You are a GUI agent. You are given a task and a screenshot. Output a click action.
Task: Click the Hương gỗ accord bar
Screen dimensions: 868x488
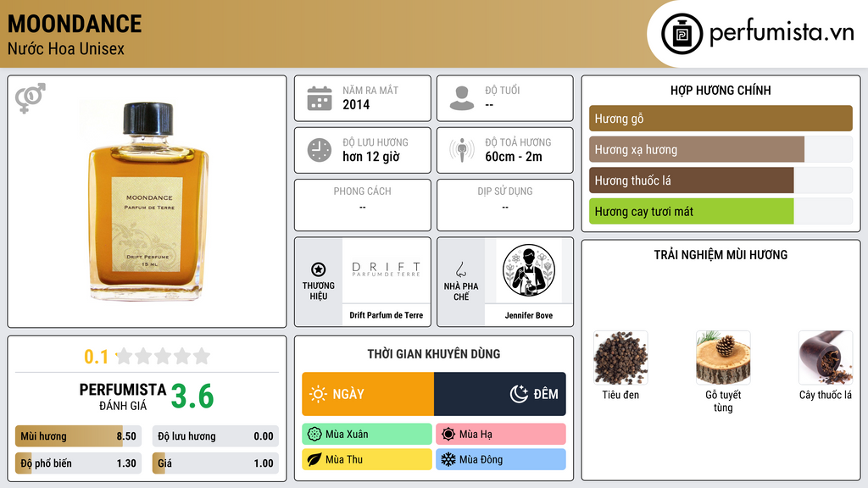721,119
